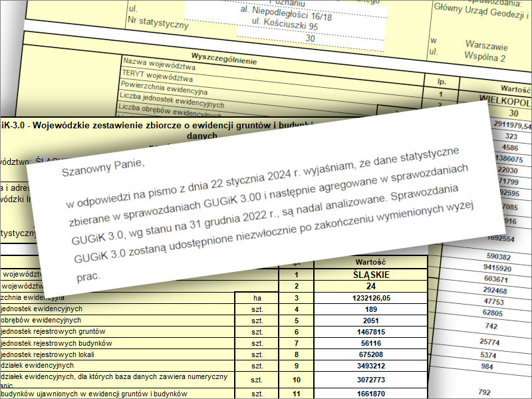Select the date '22 stycznia 2024 r.' in the letter
Image resolution: width=532 pixels, height=399 pixels.
255,180
